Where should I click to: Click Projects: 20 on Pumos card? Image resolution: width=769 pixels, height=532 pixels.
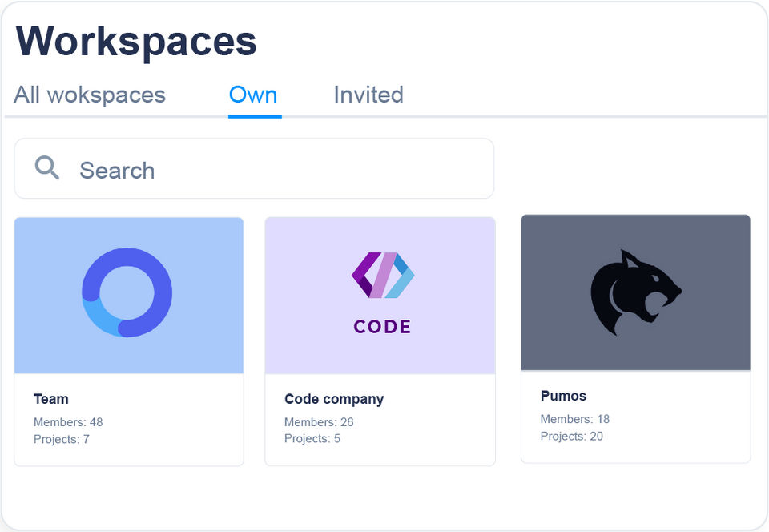point(572,436)
